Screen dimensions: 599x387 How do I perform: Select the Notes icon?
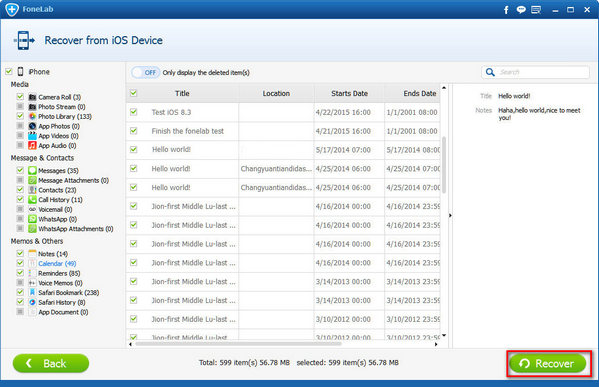click(x=32, y=254)
